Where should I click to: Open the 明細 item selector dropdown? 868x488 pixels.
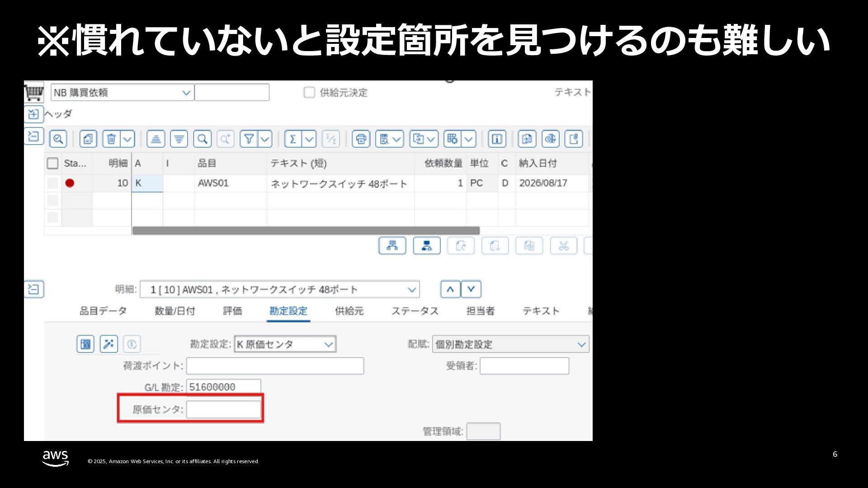[x=280, y=290]
